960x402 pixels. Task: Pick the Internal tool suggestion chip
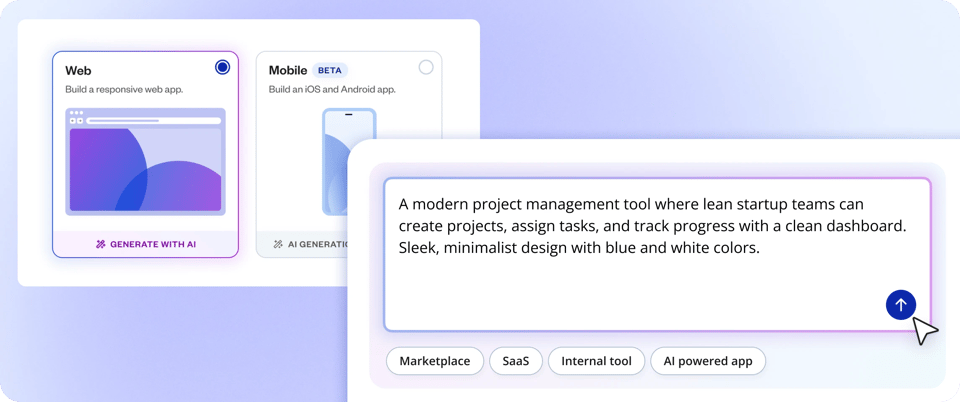[596, 361]
